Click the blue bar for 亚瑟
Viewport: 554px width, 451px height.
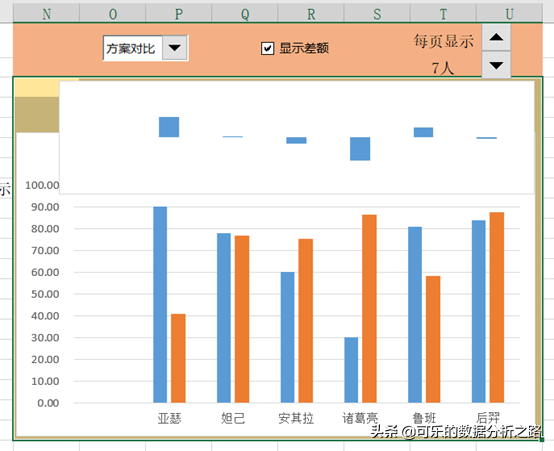pos(160,305)
